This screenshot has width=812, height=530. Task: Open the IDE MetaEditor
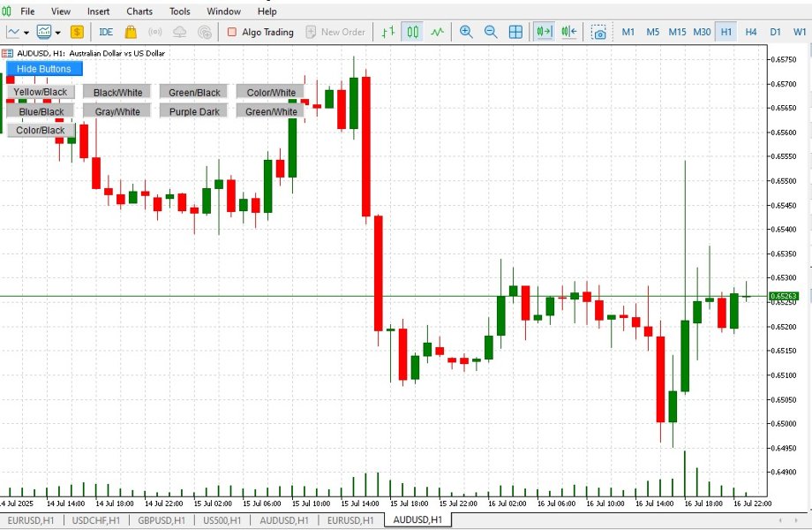pos(106,32)
